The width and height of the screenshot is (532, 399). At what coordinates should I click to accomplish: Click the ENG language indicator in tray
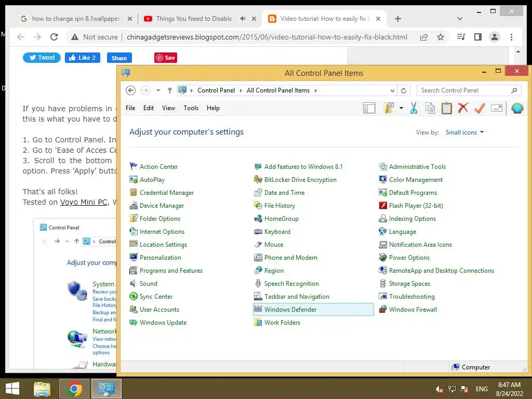pyautogui.click(x=482, y=389)
